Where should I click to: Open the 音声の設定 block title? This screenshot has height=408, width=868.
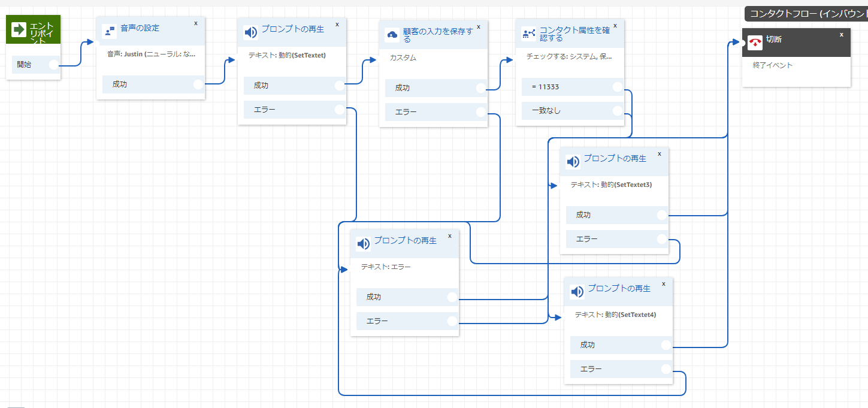[x=140, y=28]
